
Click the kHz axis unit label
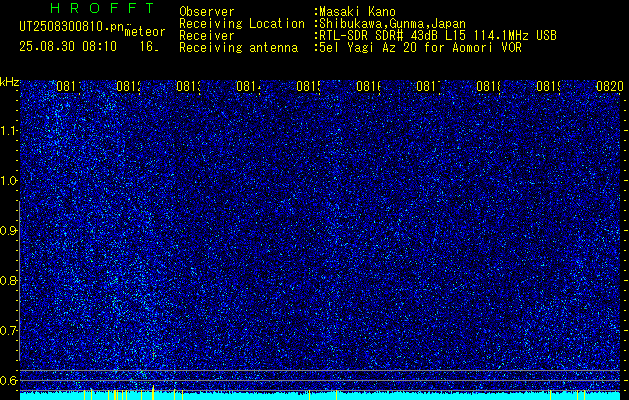(x=10, y=82)
